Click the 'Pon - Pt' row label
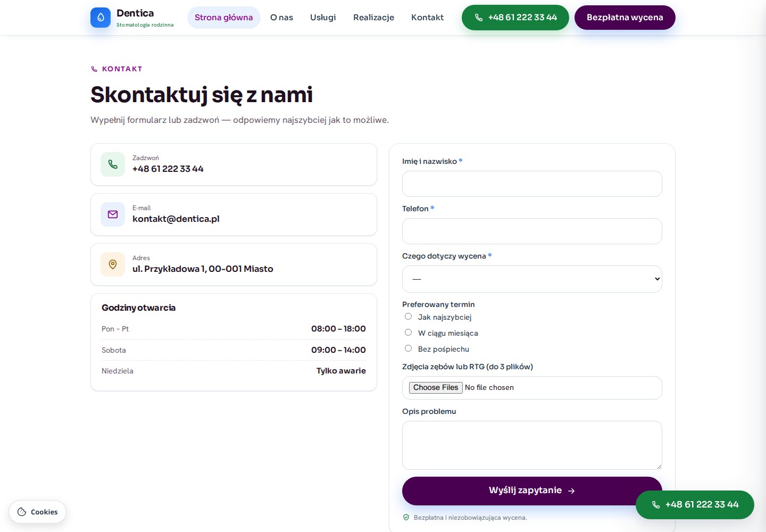Image resolution: width=766 pixels, height=532 pixels. pos(115,329)
